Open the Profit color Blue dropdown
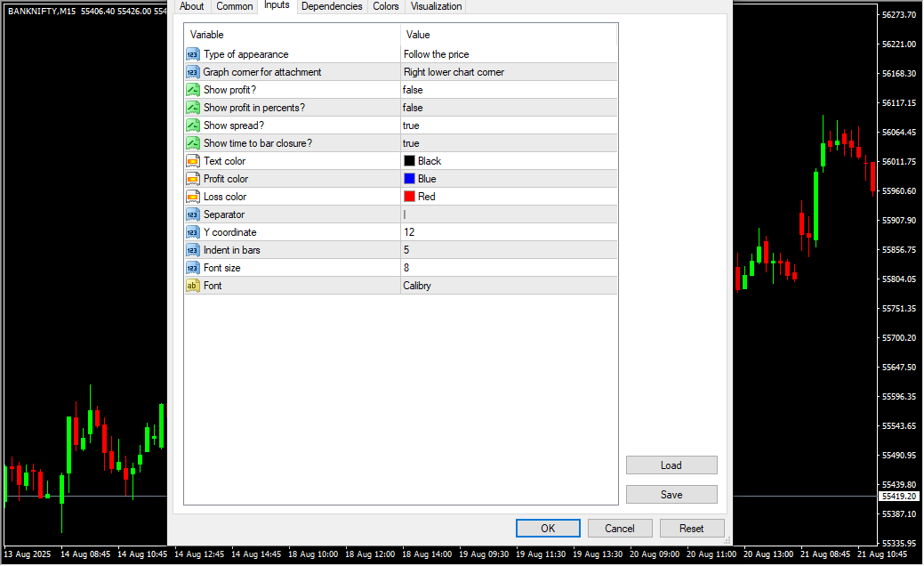This screenshot has width=924, height=566. (x=508, y=179)
